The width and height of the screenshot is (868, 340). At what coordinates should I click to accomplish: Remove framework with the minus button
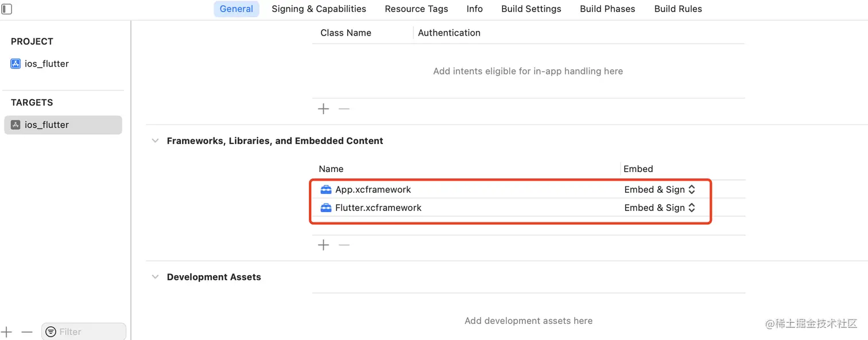(x=344, y=245)
